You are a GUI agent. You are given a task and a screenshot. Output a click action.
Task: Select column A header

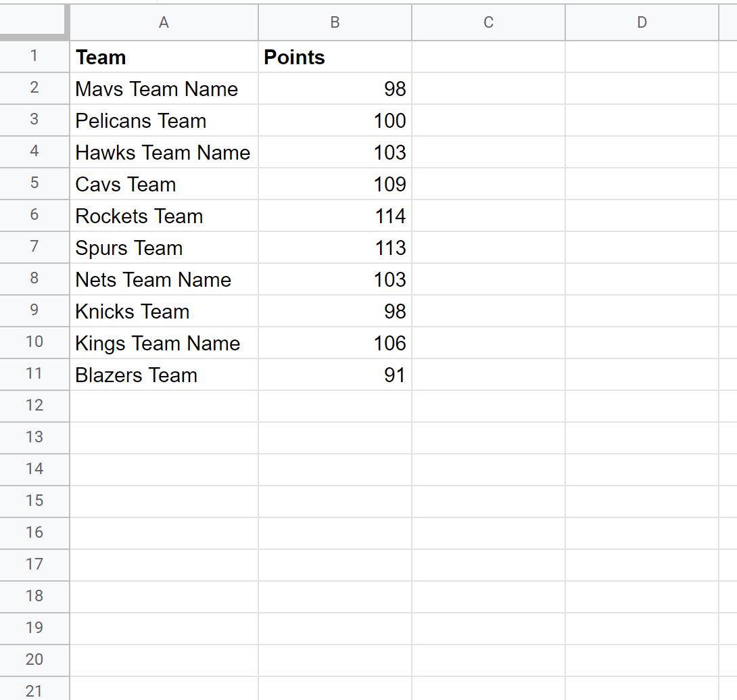tap(164, 22)
